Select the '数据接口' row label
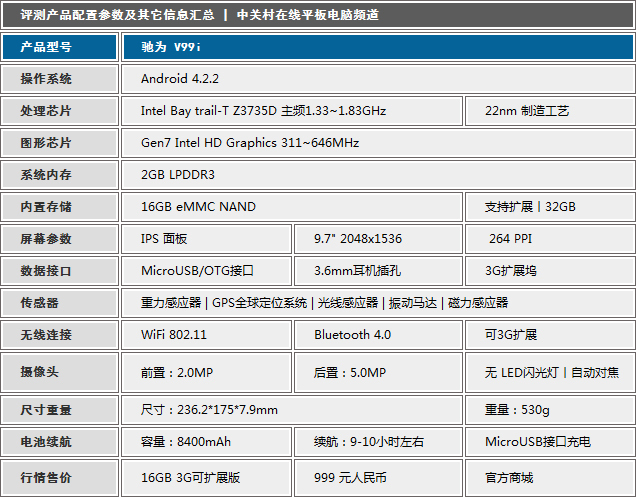636x497 pixels. click(x=60, y=271)
